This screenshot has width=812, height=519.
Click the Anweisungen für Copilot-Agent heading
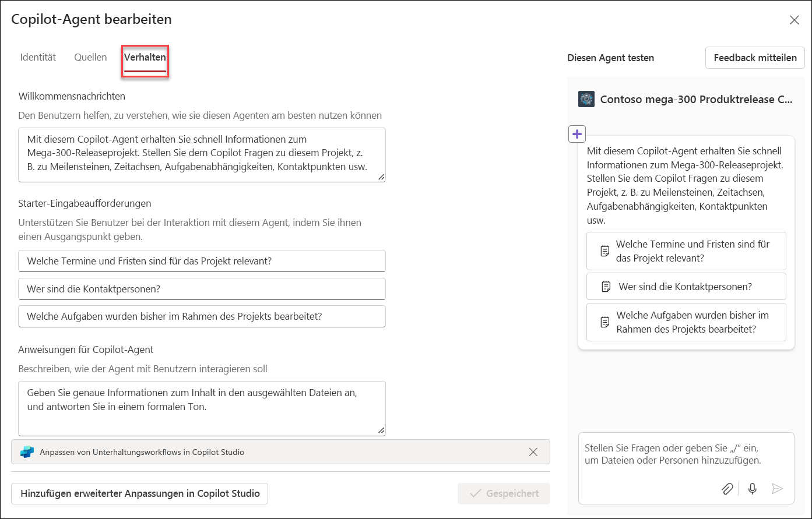pos(86,349)
